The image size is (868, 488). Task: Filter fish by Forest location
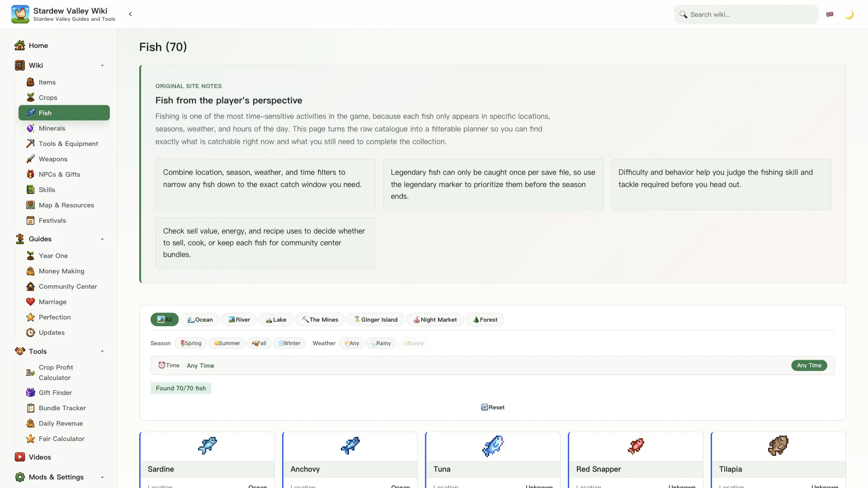pos(485,320)
